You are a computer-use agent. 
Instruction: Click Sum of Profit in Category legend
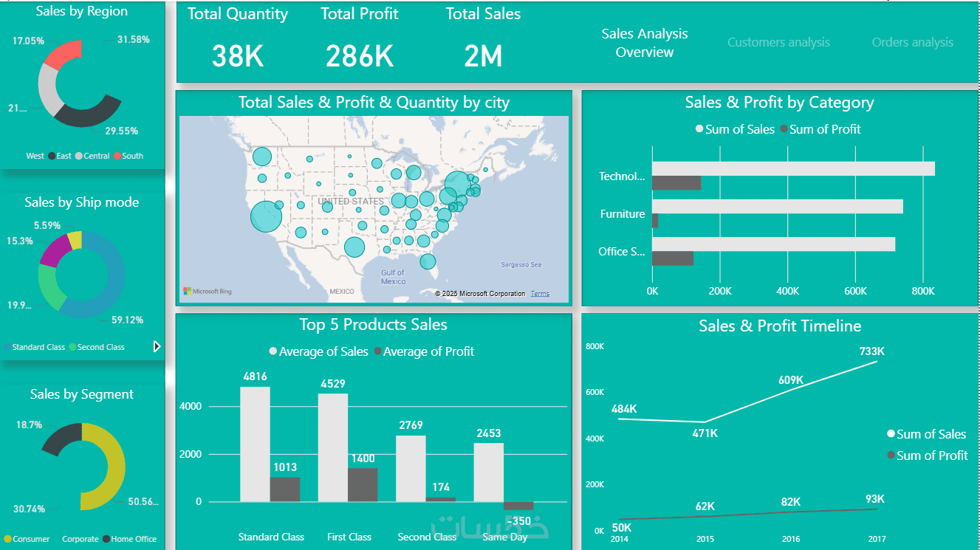pos(820,129)
